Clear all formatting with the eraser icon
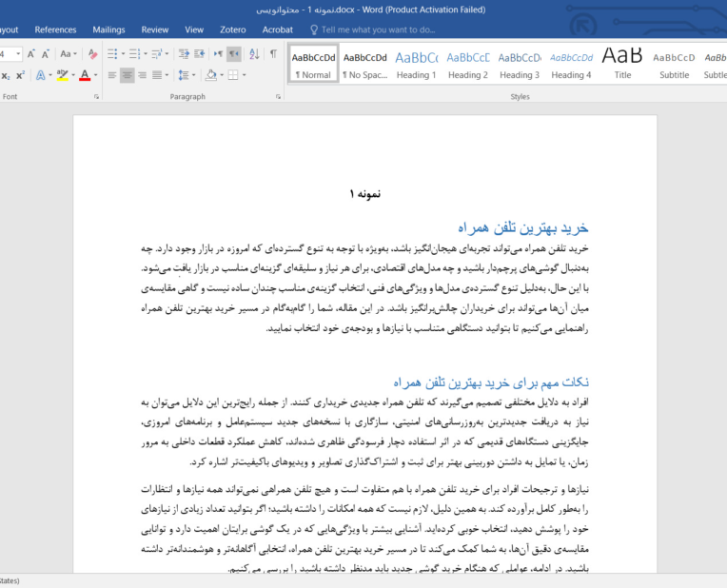The width and height of the screenshot is (727, 588). click(x=92, y=54)
